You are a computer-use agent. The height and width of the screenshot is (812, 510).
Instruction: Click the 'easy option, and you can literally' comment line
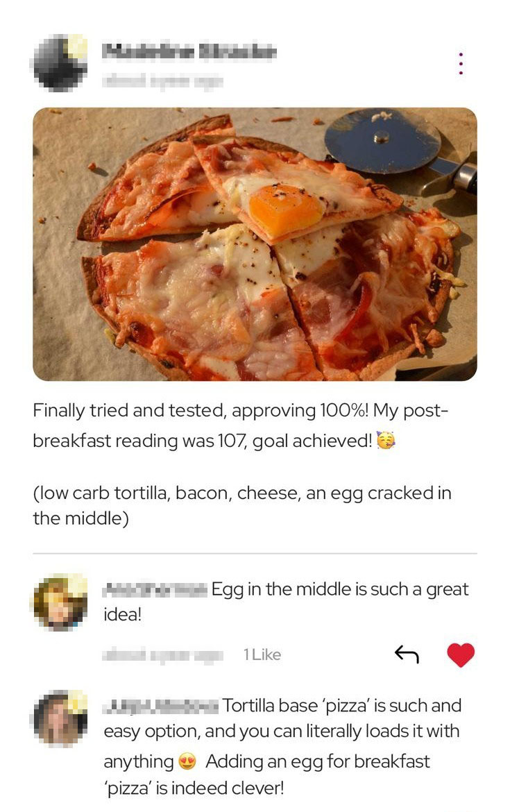281,731
